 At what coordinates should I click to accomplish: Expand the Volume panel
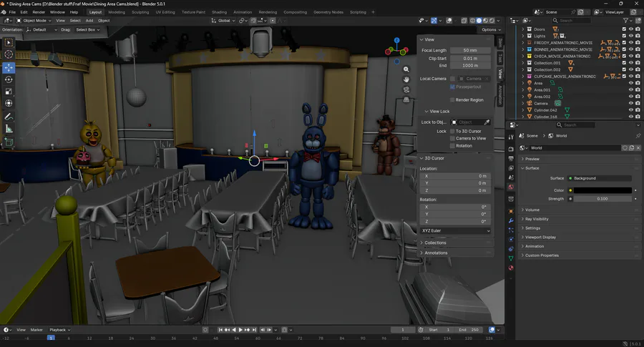(x=532, y=210)
